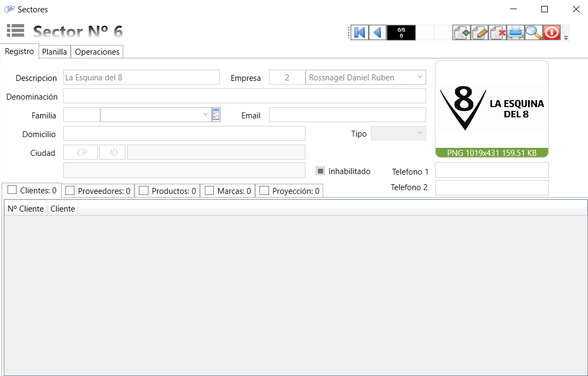Sort by Nº Cliente column header
This screenshot has width=588, height=376.
click(x=26, y=208)
